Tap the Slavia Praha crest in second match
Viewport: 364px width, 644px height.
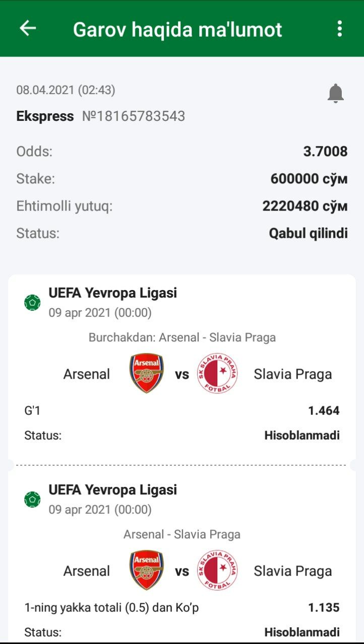[x=217, y=570]
